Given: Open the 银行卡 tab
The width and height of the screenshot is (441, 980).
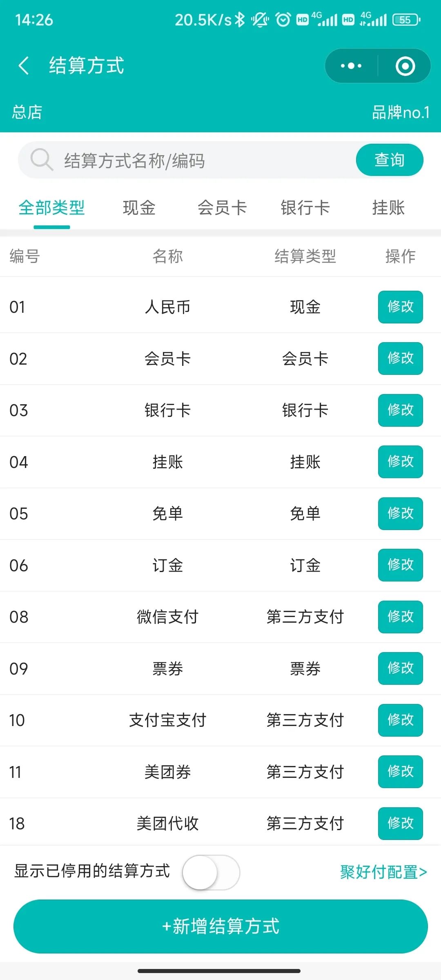Looking at the screenshot, I should [x=305, y=208].
